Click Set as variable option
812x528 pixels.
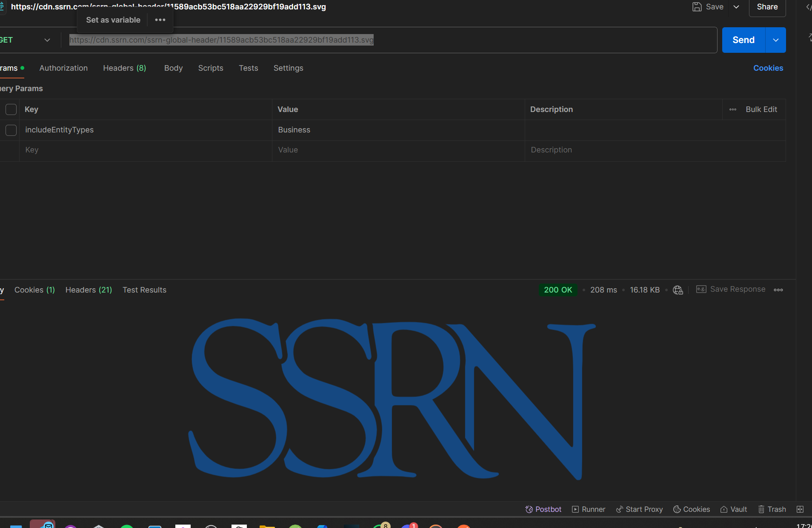[x=113, y=20]
